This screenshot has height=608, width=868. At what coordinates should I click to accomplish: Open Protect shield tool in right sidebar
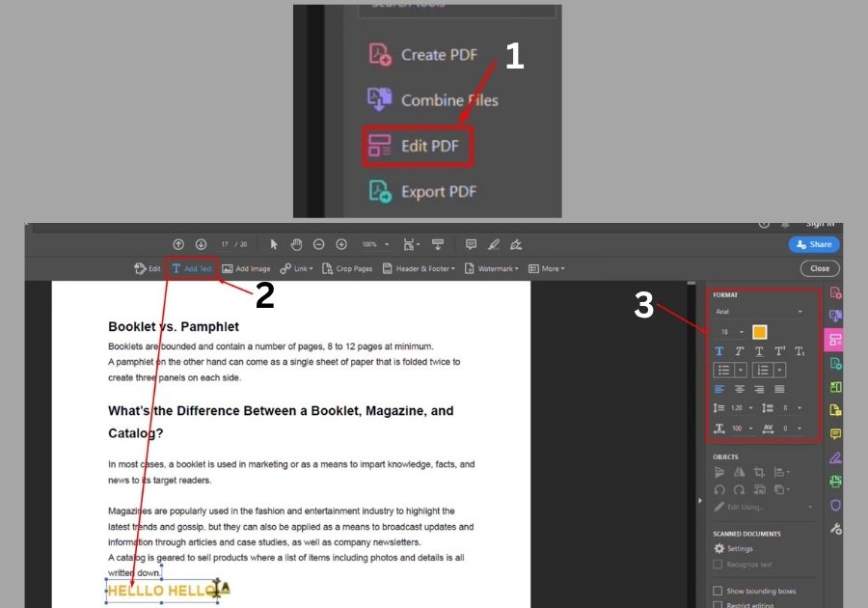[x=835, y=505]
